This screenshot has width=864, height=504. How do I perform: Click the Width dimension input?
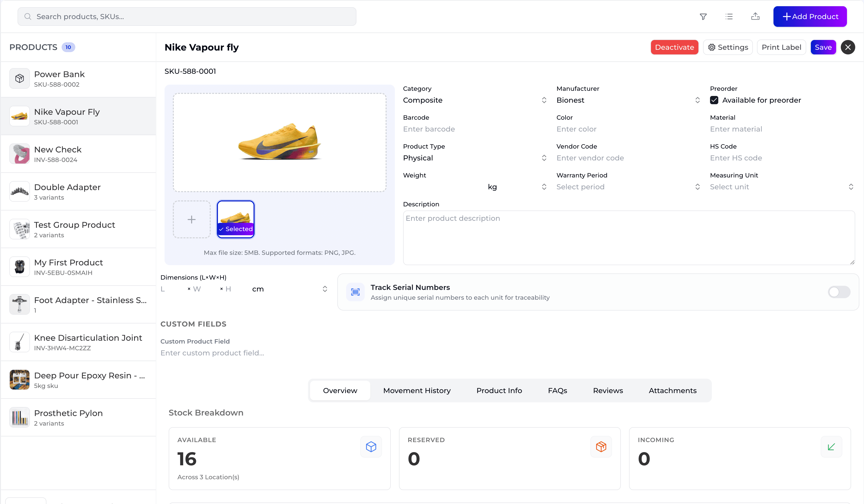coord(205,289)
